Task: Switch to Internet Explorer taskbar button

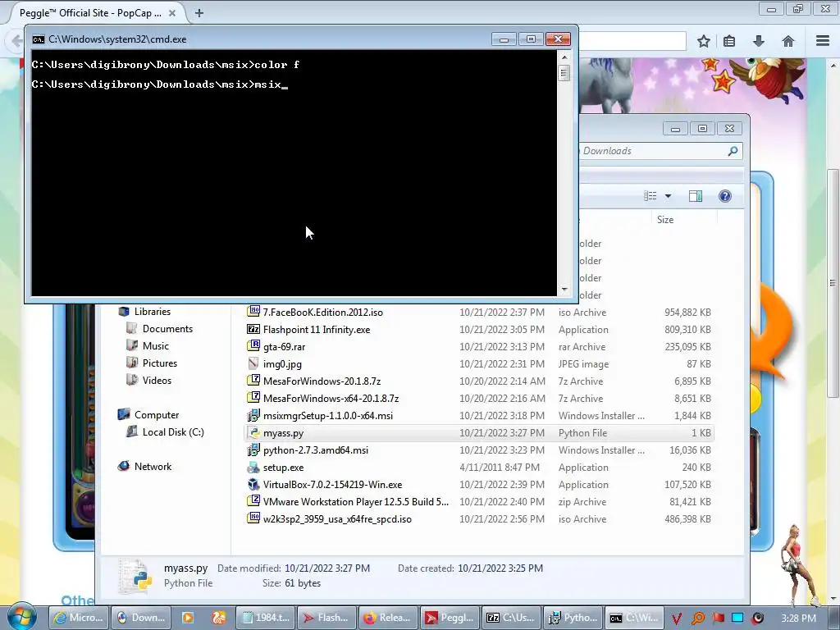Action: [79, 618]
